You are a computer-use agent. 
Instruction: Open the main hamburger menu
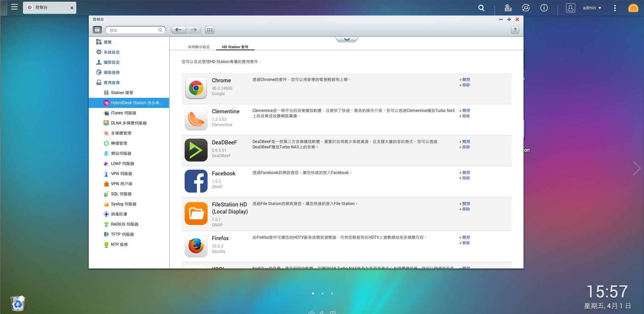click(14, 7)
